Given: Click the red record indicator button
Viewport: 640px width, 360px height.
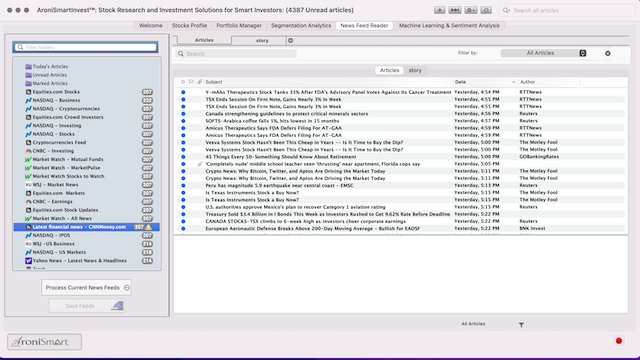Looking at the screenshot, I should coord(619,341).
